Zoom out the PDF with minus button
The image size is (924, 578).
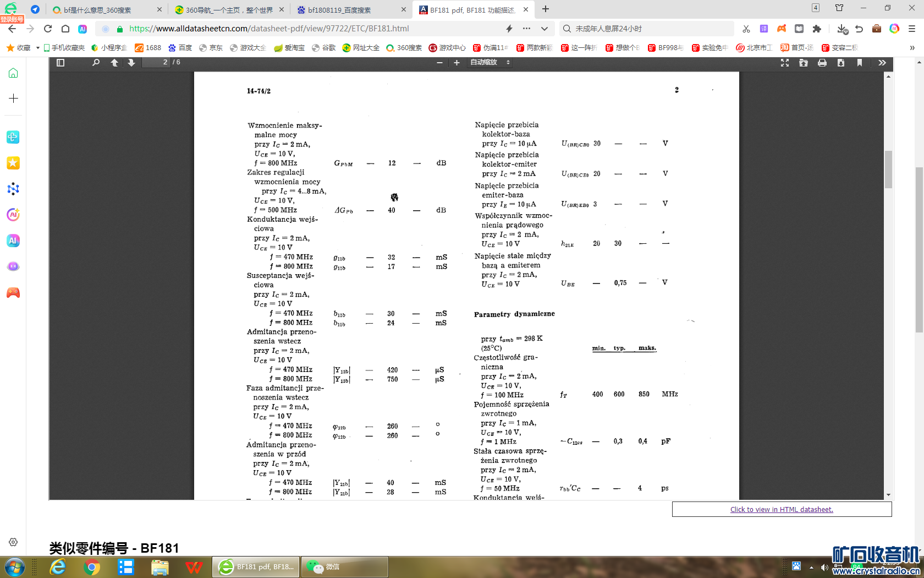(439, 63)
